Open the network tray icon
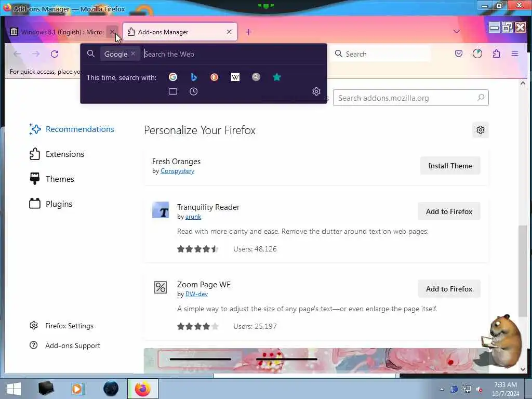This screenshot has height=399, width=532. 467,389
